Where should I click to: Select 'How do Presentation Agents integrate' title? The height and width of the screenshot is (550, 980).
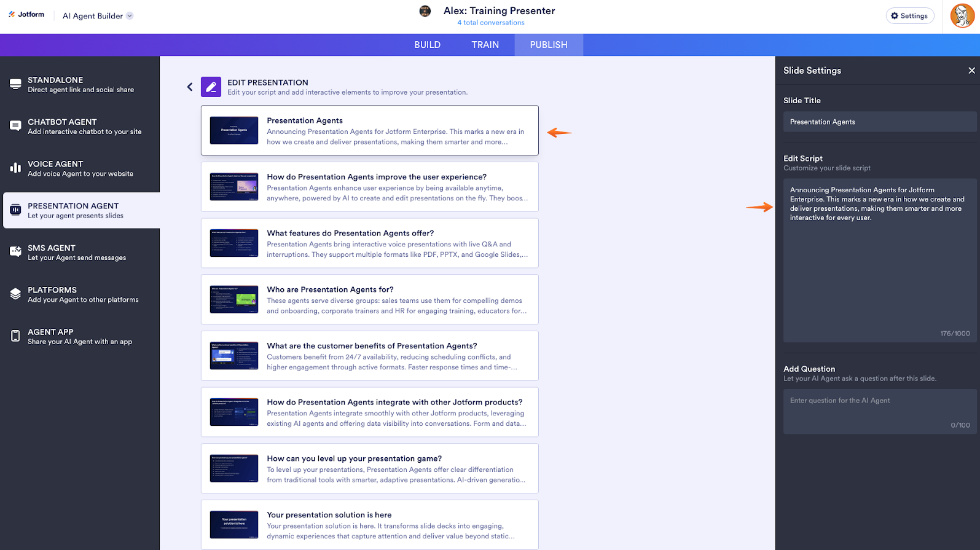[x=394, y=403]
